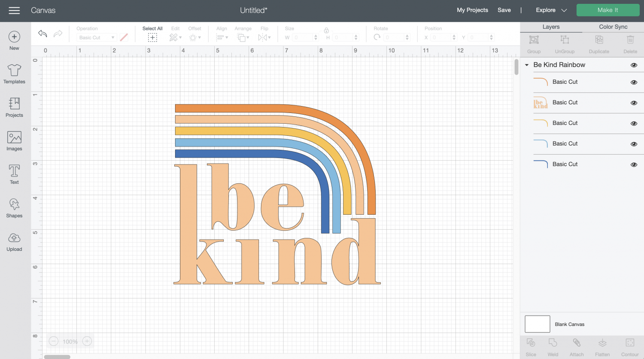Click the Rotate icon
Image resolution: width=644 pixels, height=359 pixels.
[x=377, y=37]
